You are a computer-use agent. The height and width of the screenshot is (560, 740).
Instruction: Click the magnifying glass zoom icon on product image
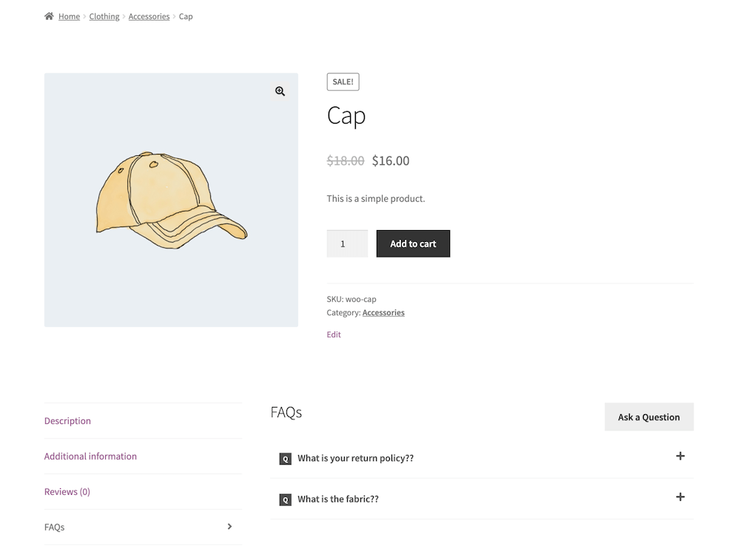pyautogui.click(x=280, y=91)
